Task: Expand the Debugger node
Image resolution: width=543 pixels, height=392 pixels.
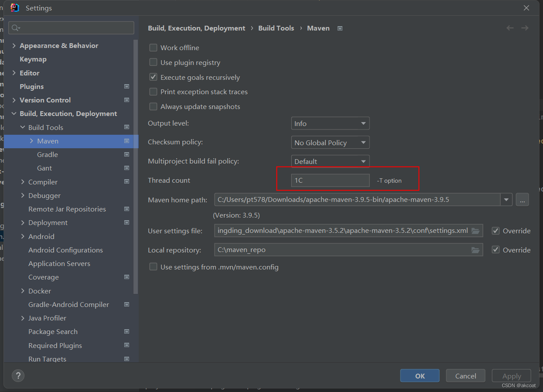Action: [23, 195]
